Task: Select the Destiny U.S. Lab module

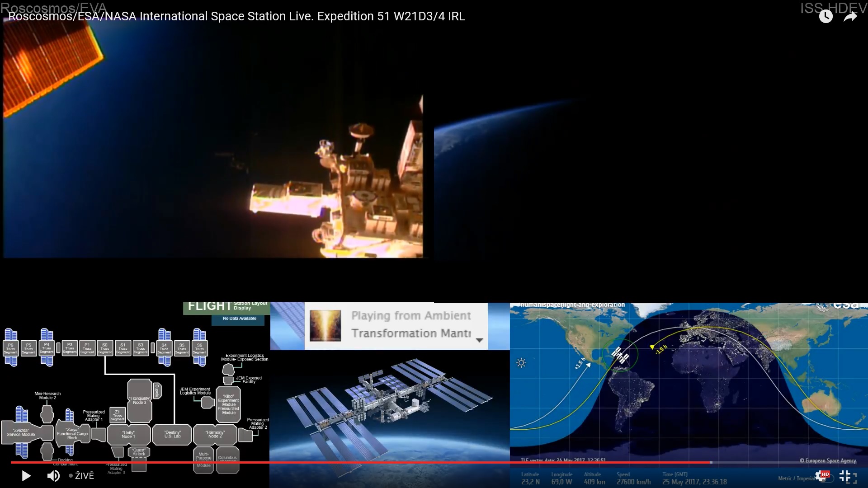Action: click(172, 434)
